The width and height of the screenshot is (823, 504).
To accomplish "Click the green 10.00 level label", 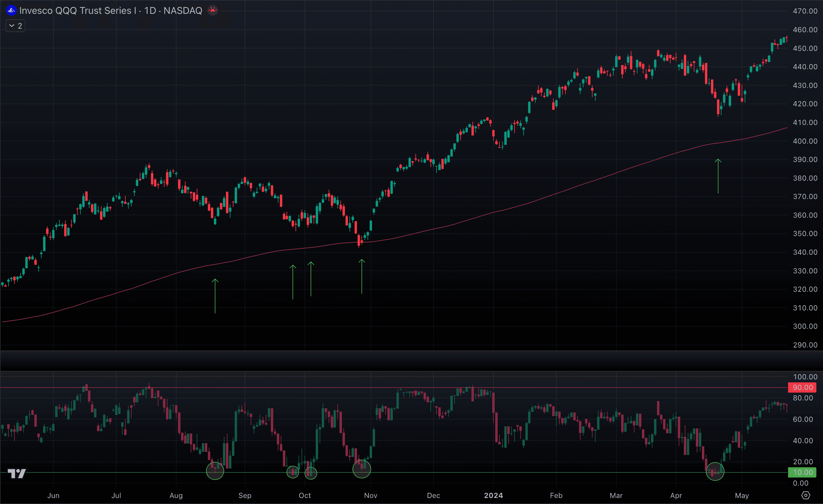I will point(802,472).
